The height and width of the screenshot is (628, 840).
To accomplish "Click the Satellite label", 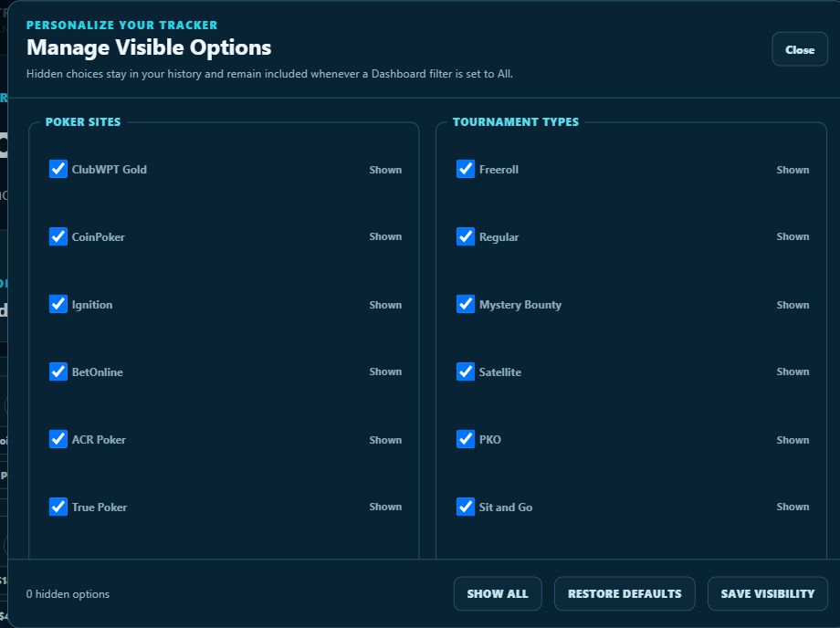I will tap(499, 372).
